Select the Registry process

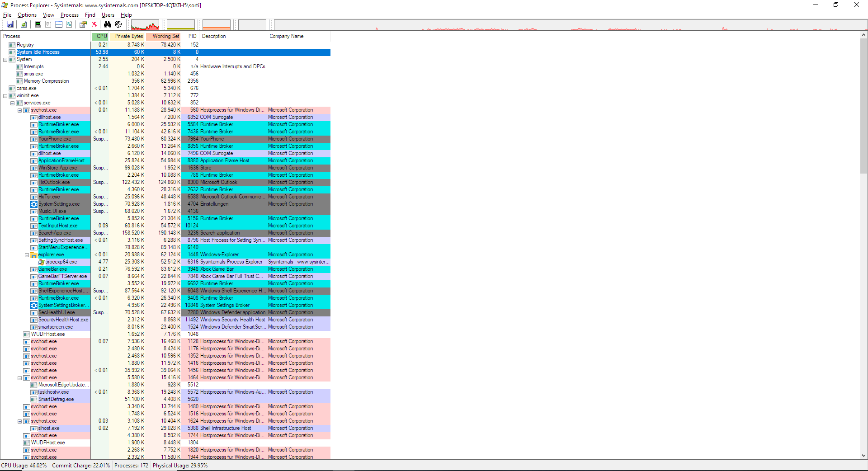pos(25,45)
